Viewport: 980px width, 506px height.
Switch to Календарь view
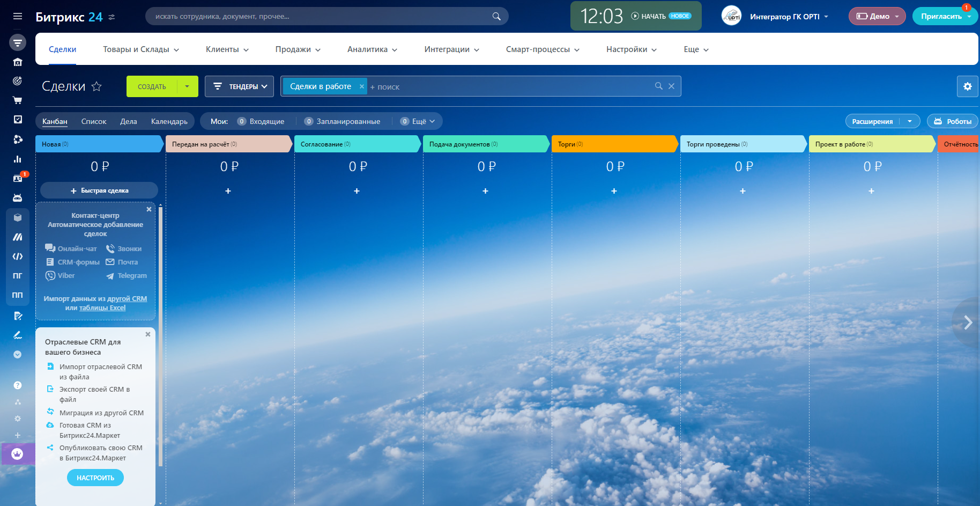click(169, 121)
